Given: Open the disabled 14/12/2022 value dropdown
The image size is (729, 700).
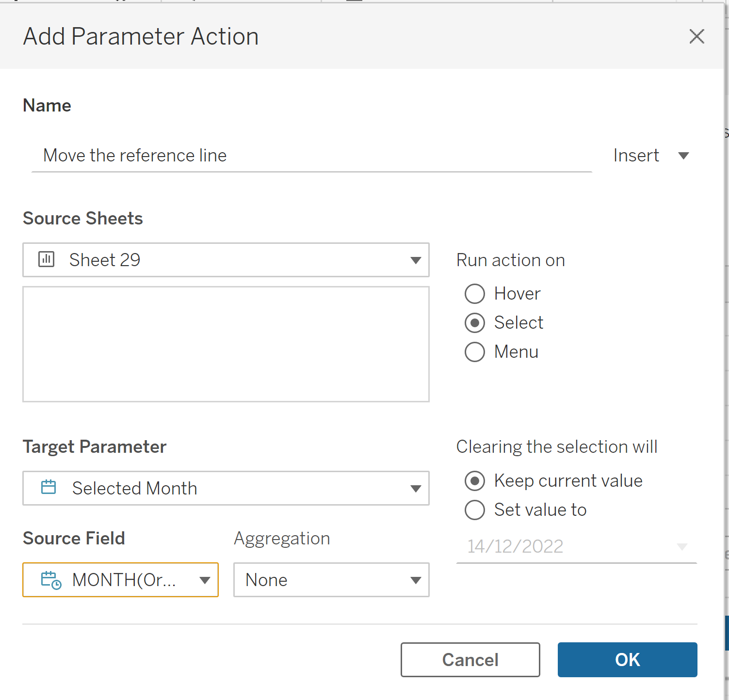Looking at the screenshot, I should coord(681,547).
